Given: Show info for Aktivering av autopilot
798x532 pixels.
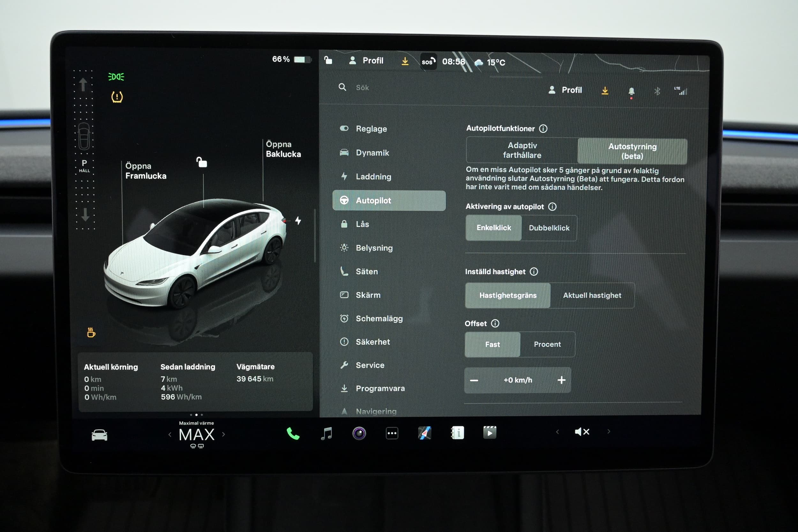Looking at the screenshot, I should (x=552, y=206).
